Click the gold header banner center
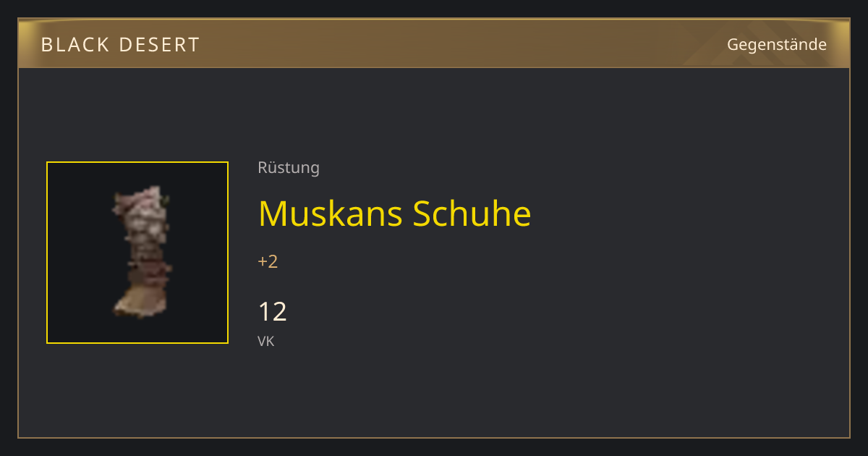The height and width of the screenshot is (456, 868). click(434, 44)
